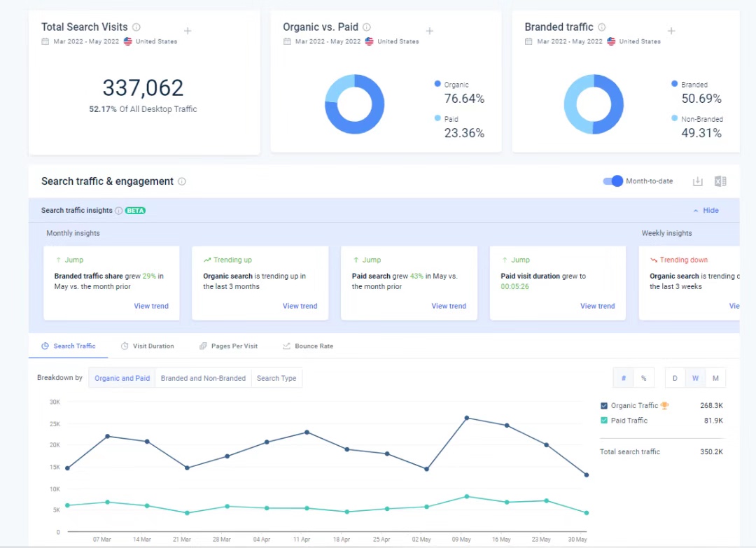Open the Bounce Rate tab

(x=308, y=346)
